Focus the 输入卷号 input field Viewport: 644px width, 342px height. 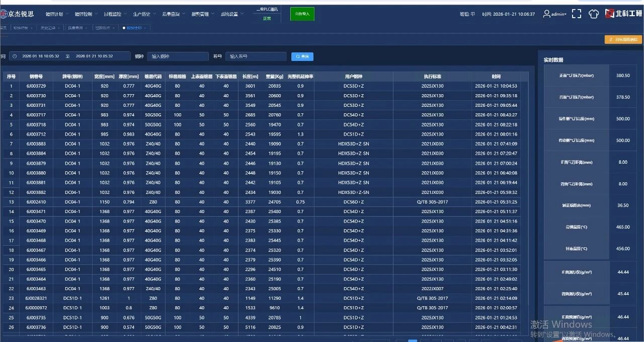pos(256,56)
